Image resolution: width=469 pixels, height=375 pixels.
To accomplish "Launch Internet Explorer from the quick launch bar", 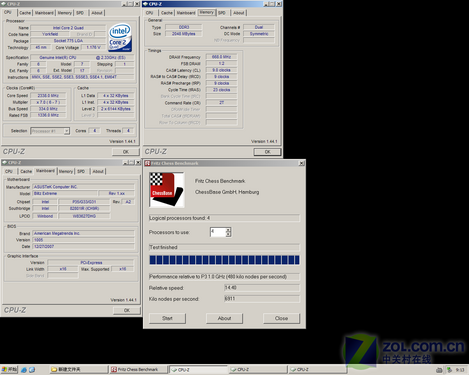I will (24, 370).
